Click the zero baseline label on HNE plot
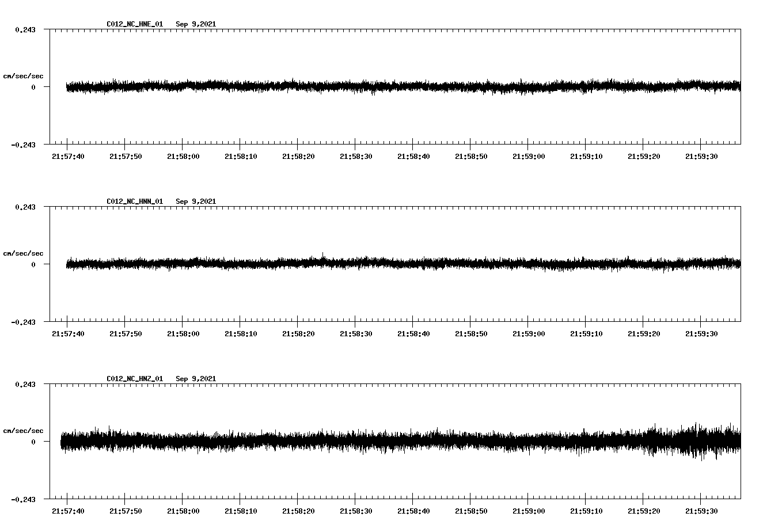 (33, 87)
